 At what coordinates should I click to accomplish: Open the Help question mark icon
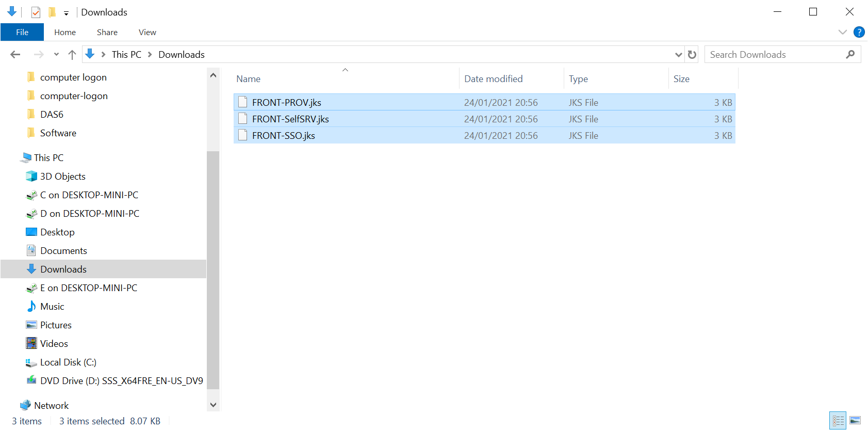point(859,32)
